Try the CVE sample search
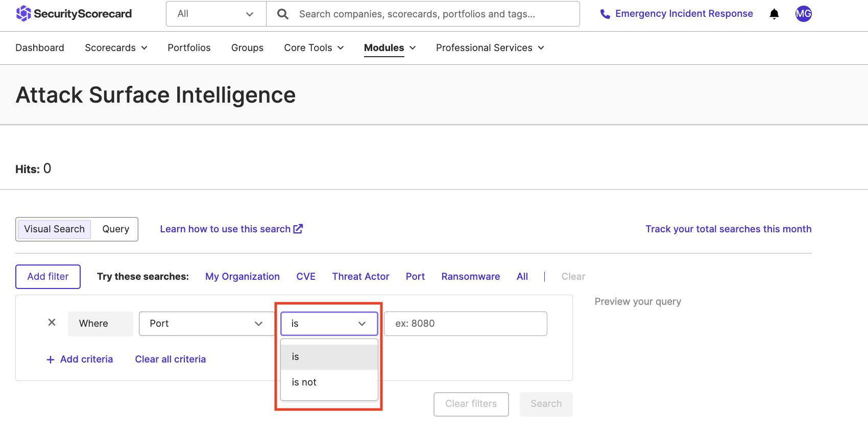This screenshot has height=434, width=868. [x=306, y=277]
